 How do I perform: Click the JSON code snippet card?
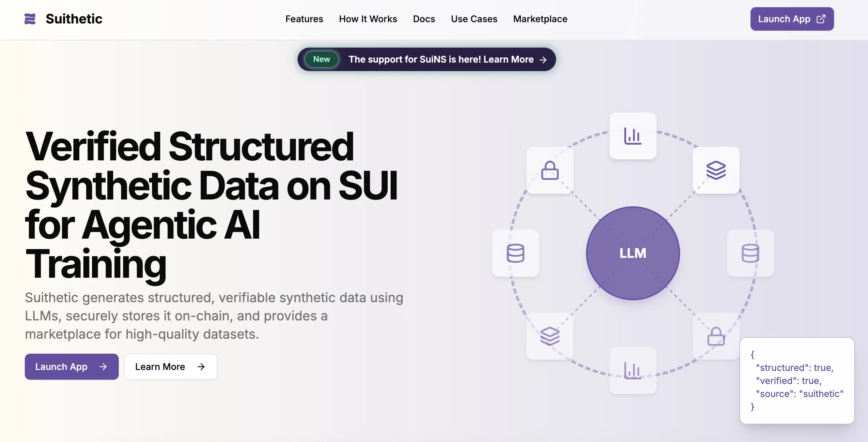(797, 380)
